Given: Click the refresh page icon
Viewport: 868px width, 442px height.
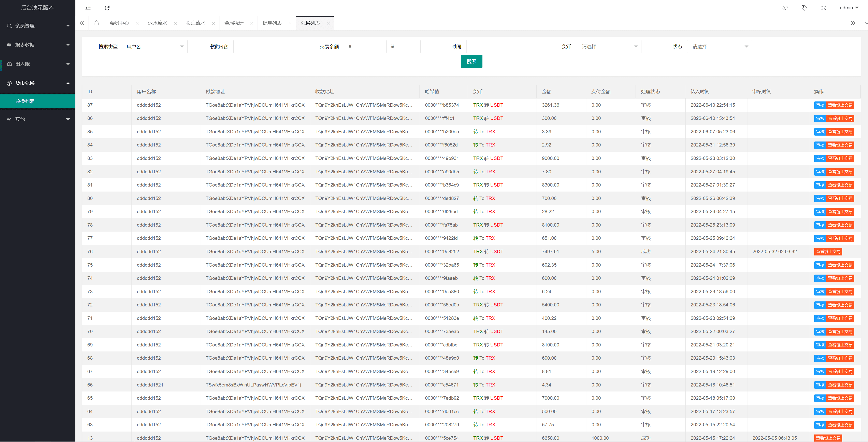Looking at the screenshot, I should coord(107,8).
